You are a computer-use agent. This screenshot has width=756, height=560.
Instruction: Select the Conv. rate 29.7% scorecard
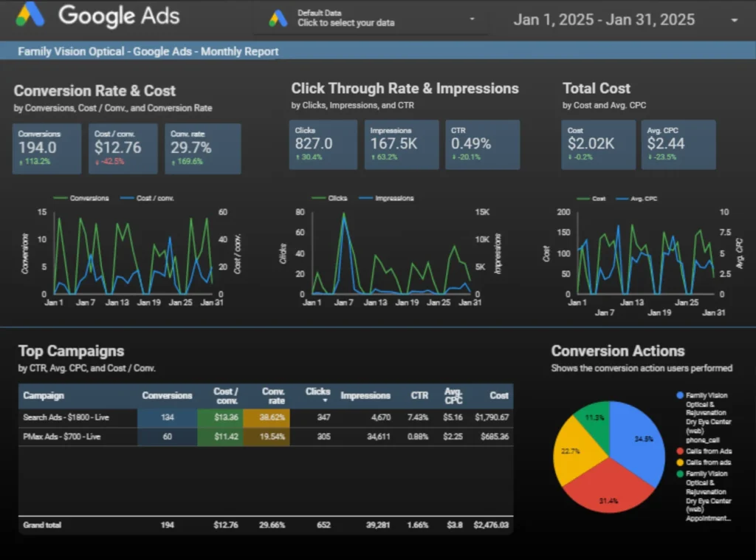coord(203,148)
